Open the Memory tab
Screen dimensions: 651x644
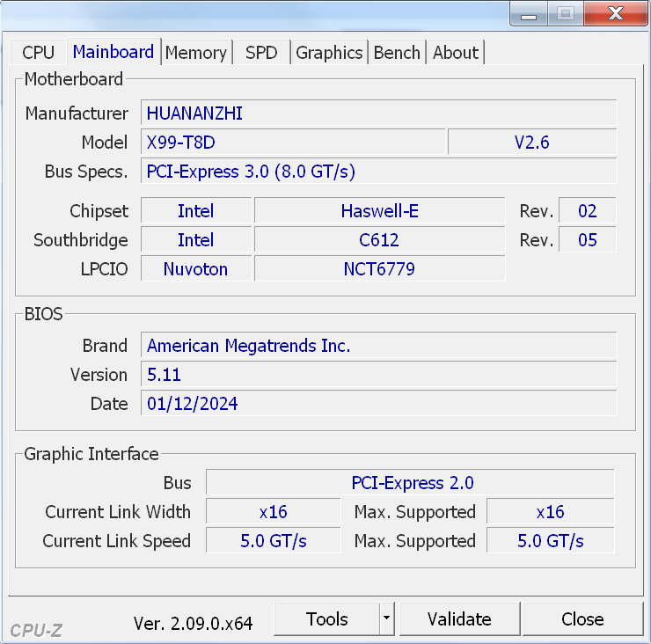point(196,53)
